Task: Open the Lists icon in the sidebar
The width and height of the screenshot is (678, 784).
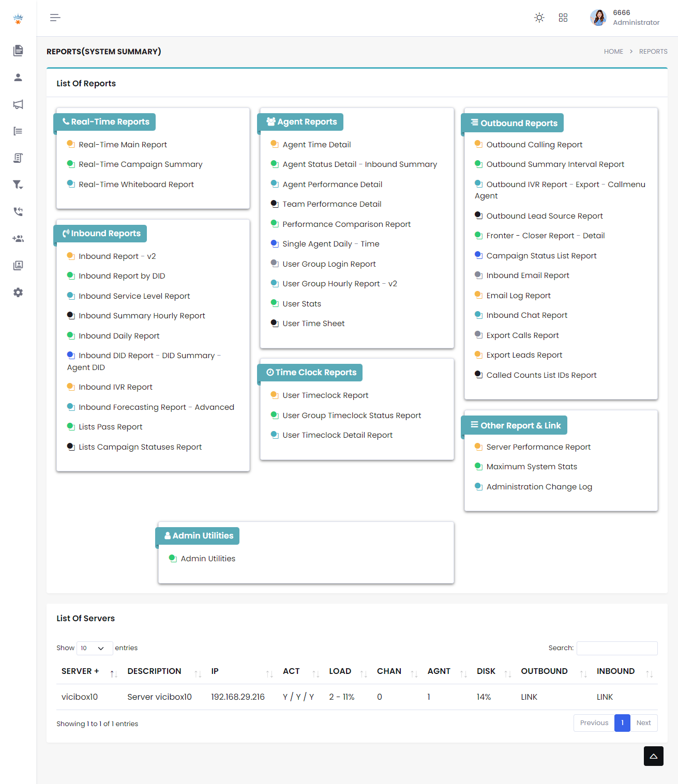Action: click(x=18, y=131)
